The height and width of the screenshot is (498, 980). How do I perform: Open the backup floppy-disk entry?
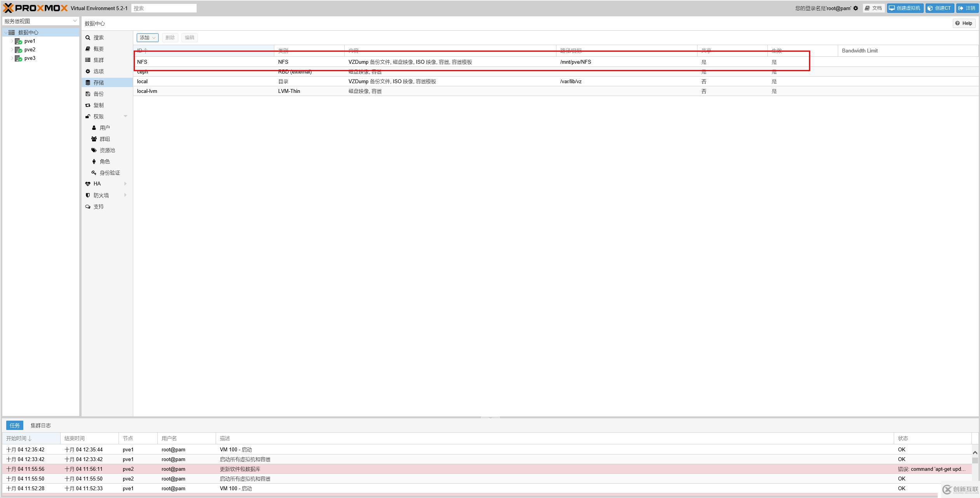(x=98, y=94)
